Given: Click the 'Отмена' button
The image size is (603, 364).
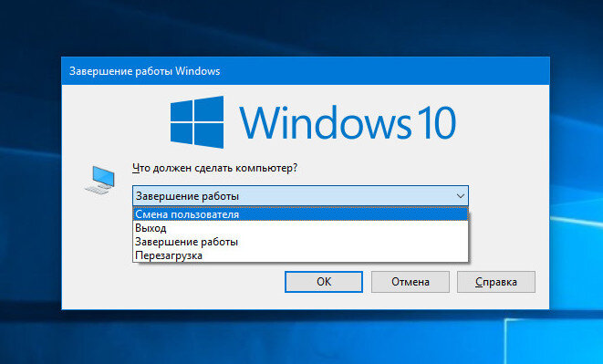Looking at the screenshot, I should point(411,282).
